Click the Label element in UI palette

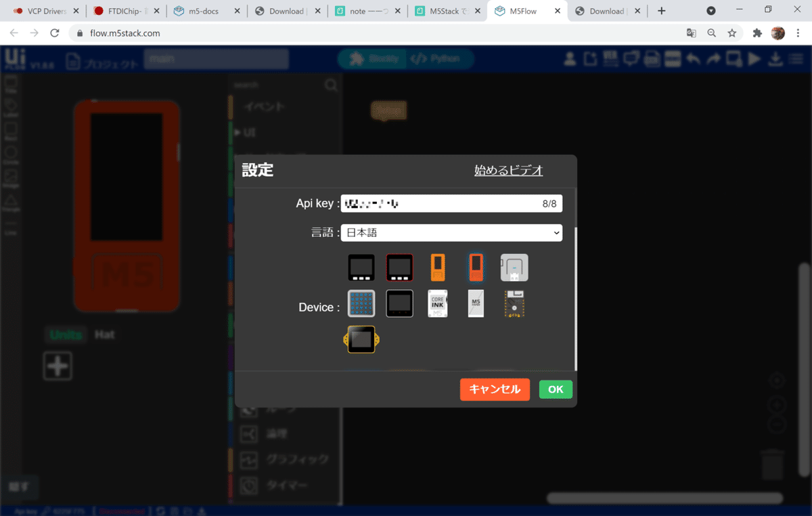[11, 108]
